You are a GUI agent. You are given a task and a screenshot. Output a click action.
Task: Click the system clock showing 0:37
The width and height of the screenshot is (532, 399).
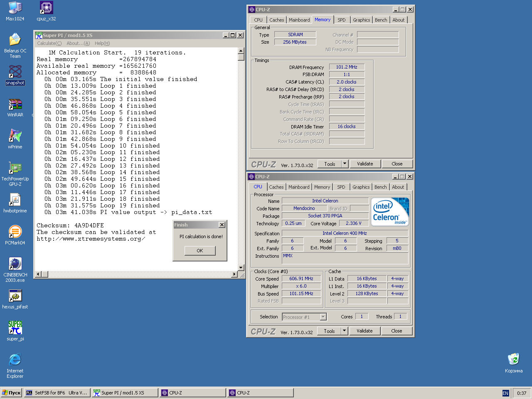pos(522,393)
